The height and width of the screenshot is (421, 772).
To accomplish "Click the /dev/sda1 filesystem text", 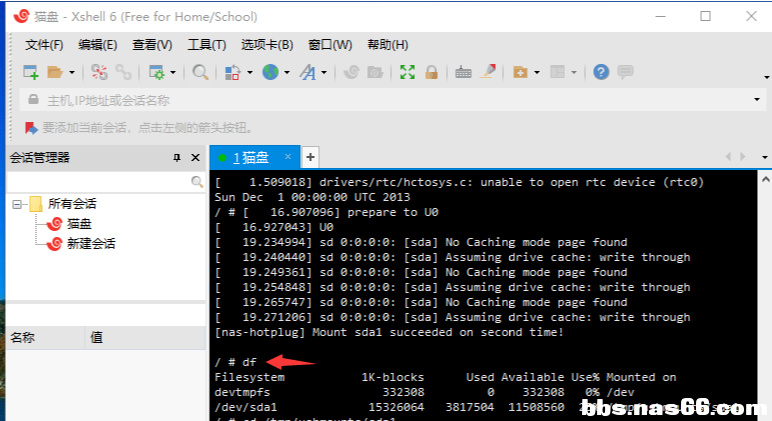I will tap(246, 408).
